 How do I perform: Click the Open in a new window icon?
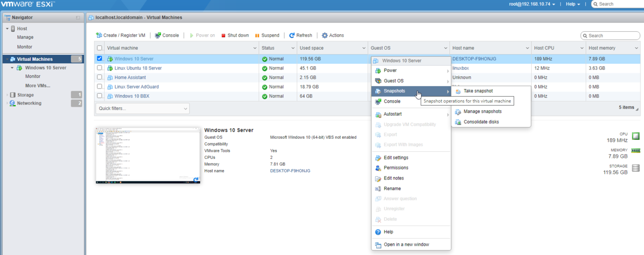[378, 244]
